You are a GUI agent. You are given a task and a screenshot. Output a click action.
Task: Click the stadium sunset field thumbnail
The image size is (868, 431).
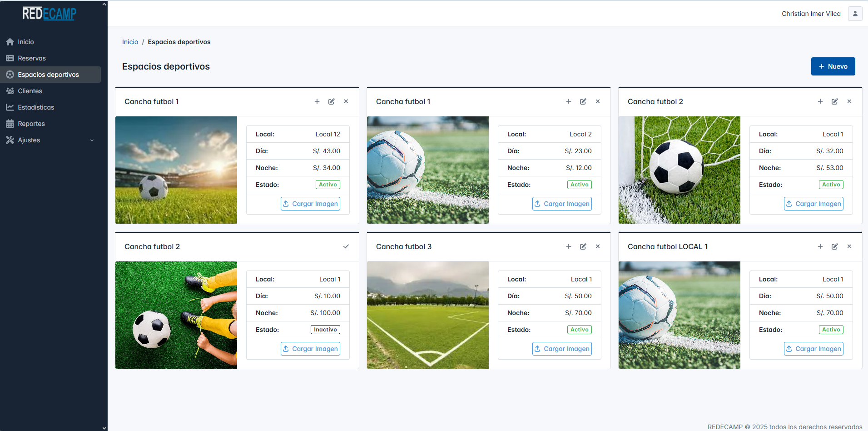176,170
